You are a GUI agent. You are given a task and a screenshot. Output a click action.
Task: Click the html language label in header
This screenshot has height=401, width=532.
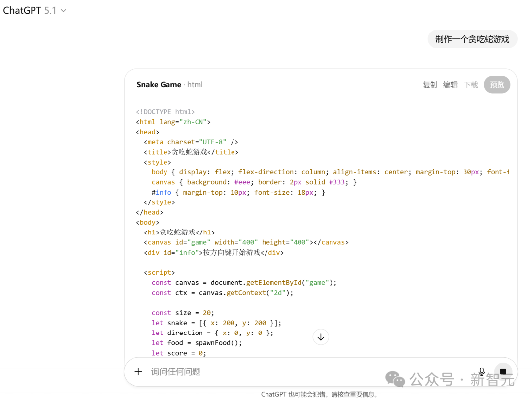pos(195,85)
